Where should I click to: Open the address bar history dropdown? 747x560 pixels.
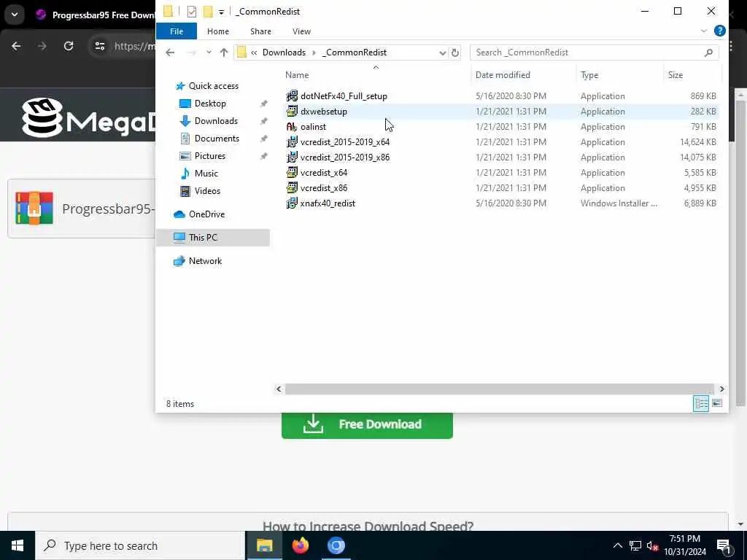point(443,52)
